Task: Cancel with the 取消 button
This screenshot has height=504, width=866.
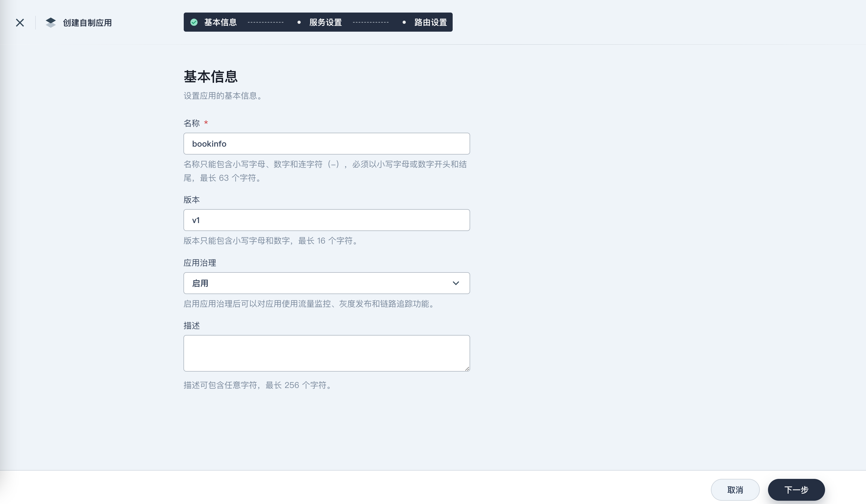Action: pyautogui.click(x=735, y=490)
